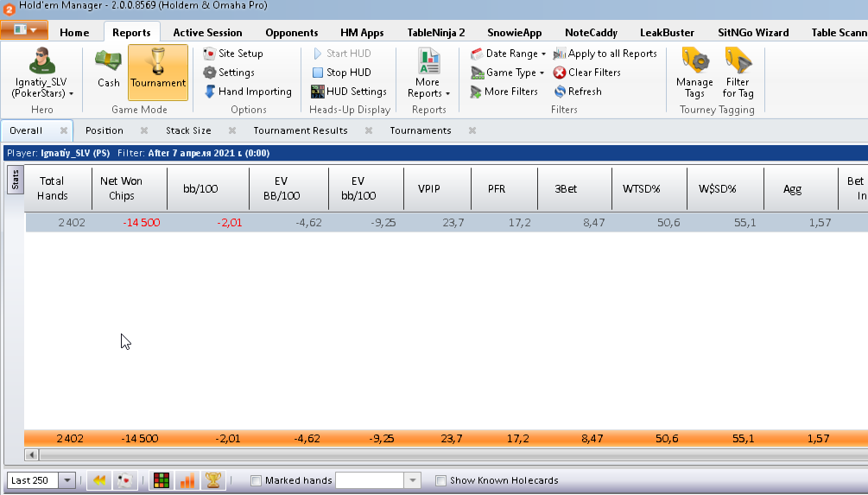Screen dimensions: 868x495
Task: Open TableNinja 2 tab
Action: tap(436, 33)
